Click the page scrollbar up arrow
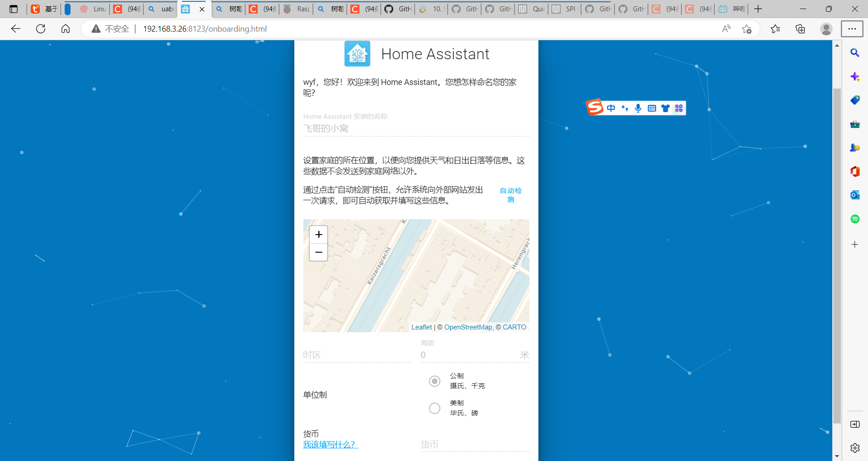Screen dimensions: 868x461 837,45
